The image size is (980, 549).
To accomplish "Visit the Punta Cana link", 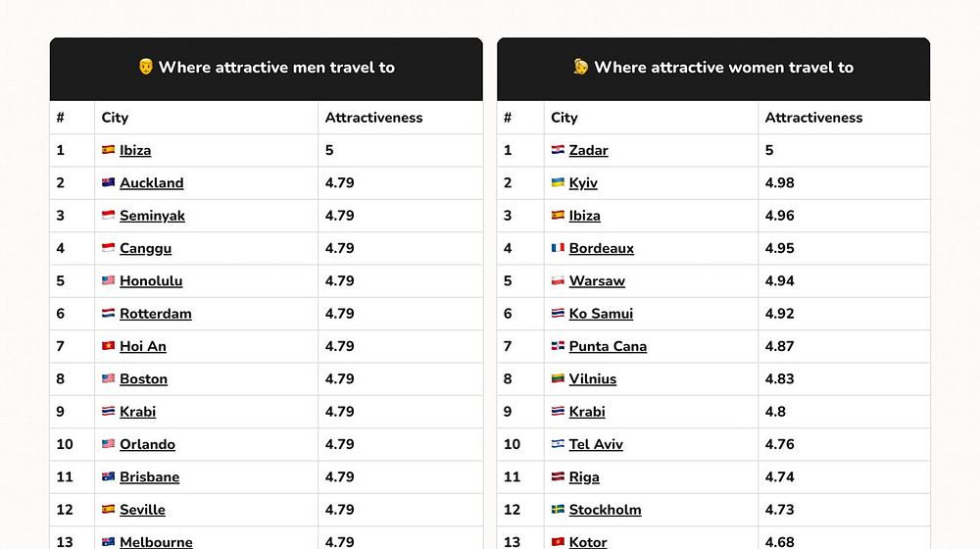I will [608, 346].
